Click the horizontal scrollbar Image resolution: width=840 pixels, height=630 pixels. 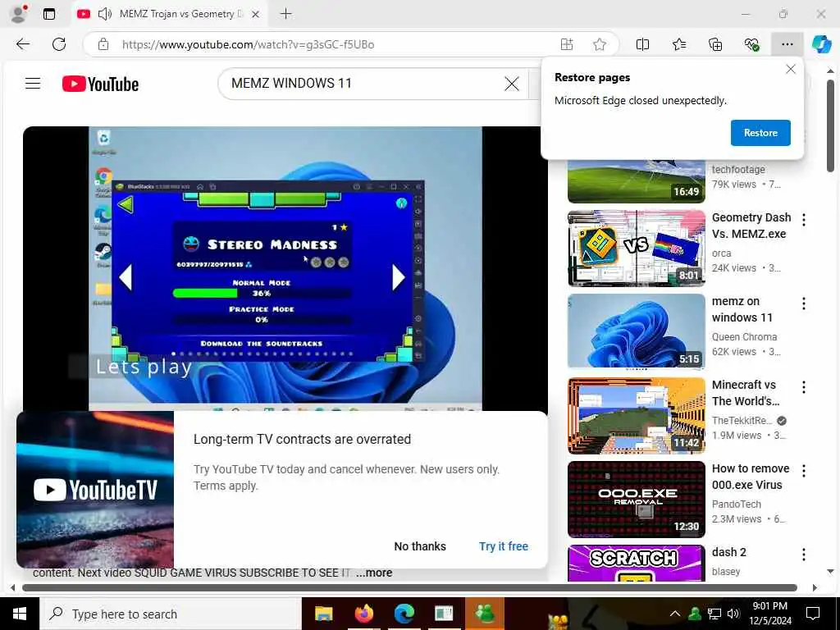pyautogui.click(x=409, y=587)
